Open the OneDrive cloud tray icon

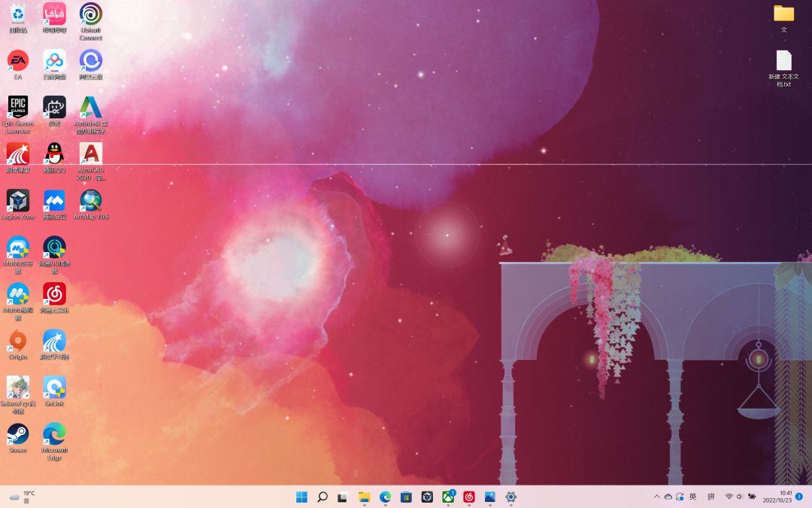[668, 497]
